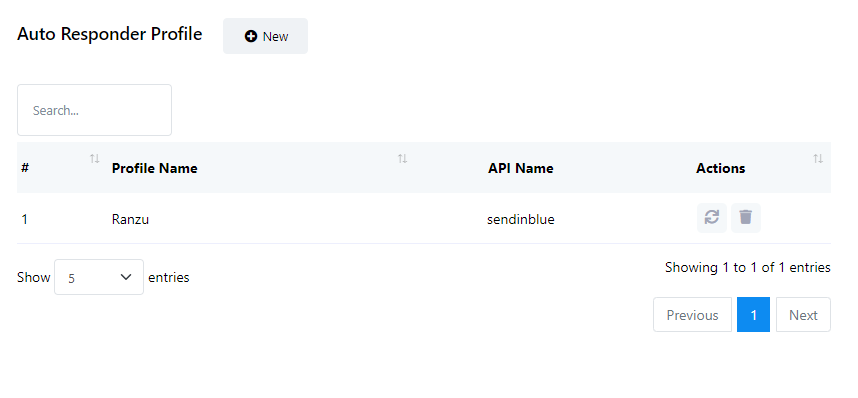Image resolution: width=858 pixels, height=398 pixels.
Task: Click the Actions column header
Action: (720, 168)
